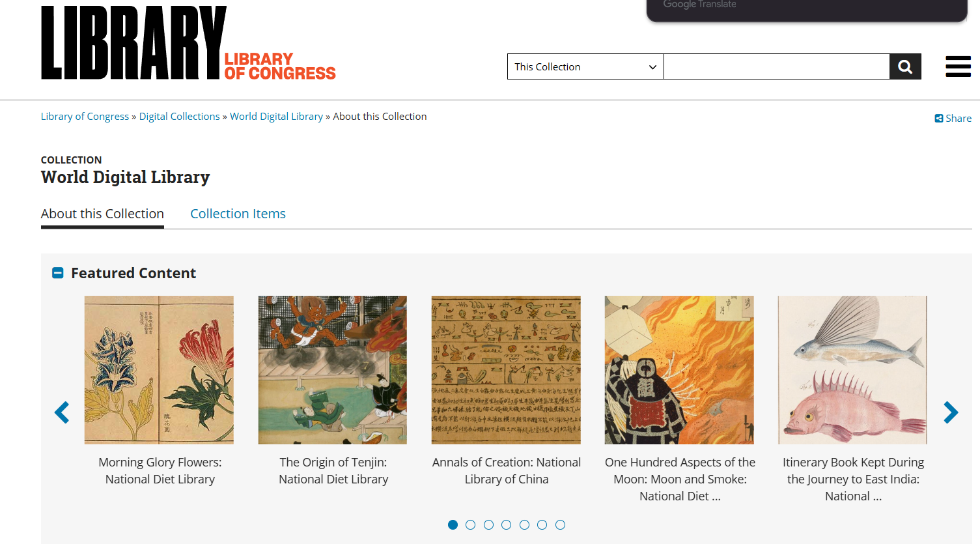Select the second carousel page dot
The image size is (980, 544).
click(x=471, y=524)
